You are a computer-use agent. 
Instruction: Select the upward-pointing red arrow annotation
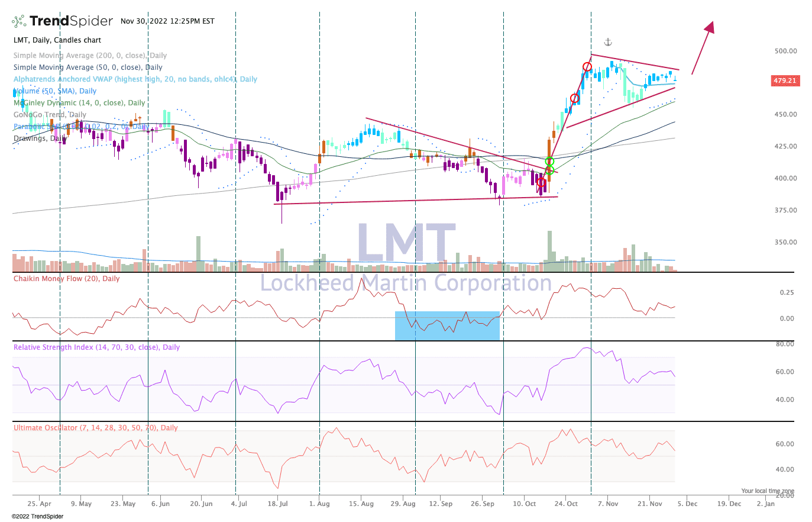704,47
